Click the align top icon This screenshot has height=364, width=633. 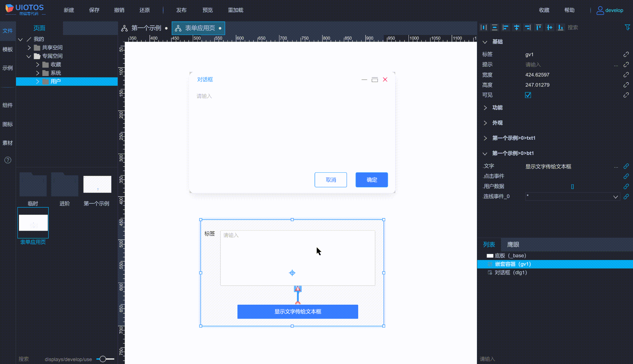coord(539,27)
